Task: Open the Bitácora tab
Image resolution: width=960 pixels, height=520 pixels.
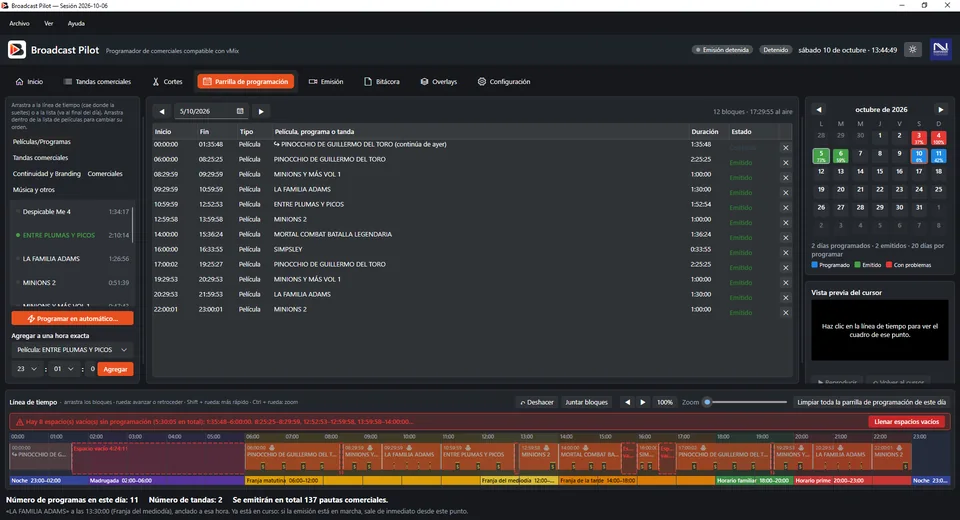Action: coord(381,81)
